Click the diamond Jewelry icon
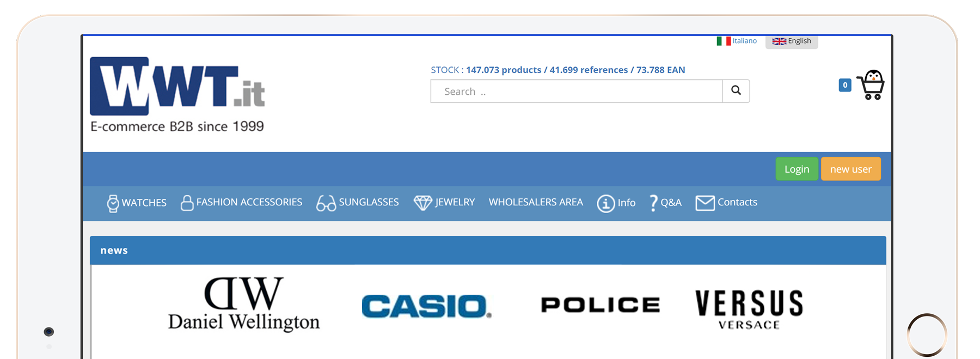 click(x=422, y=203)
